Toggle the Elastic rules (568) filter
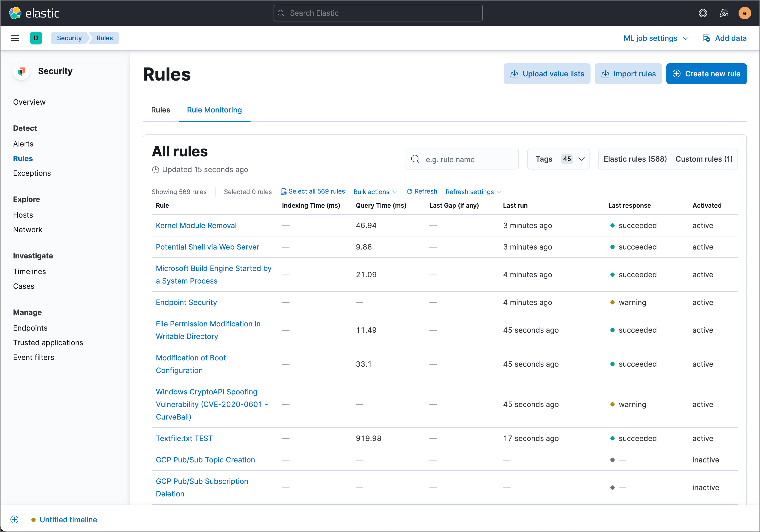The width and height of the screenshot is (760, 532). (x=635, y=159)
